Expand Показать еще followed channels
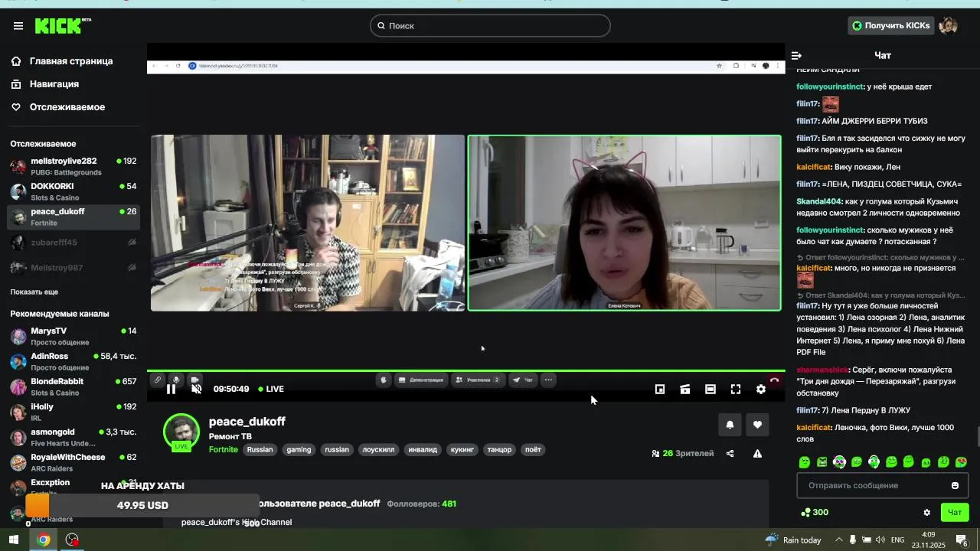Screen dimensions: 980x551 [34, 292]
